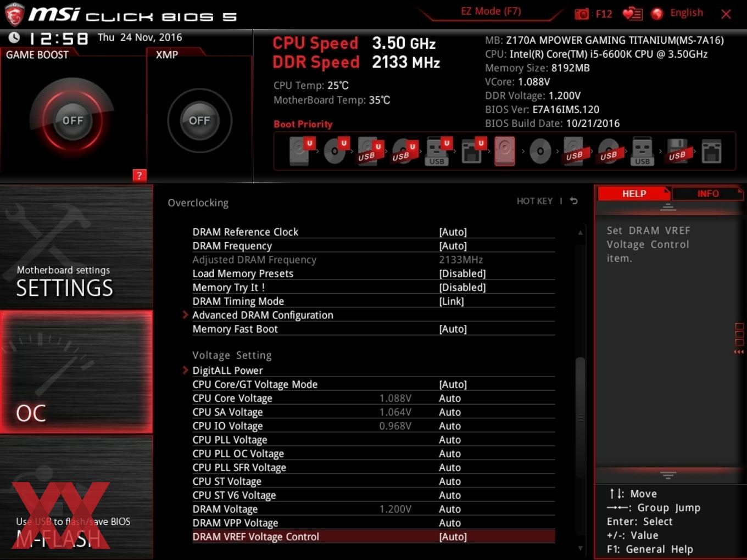This screenshot has width=747, height=560.
Task: Select the legacy CD/DVD boot device icon
Action: [x=540, y=152]
